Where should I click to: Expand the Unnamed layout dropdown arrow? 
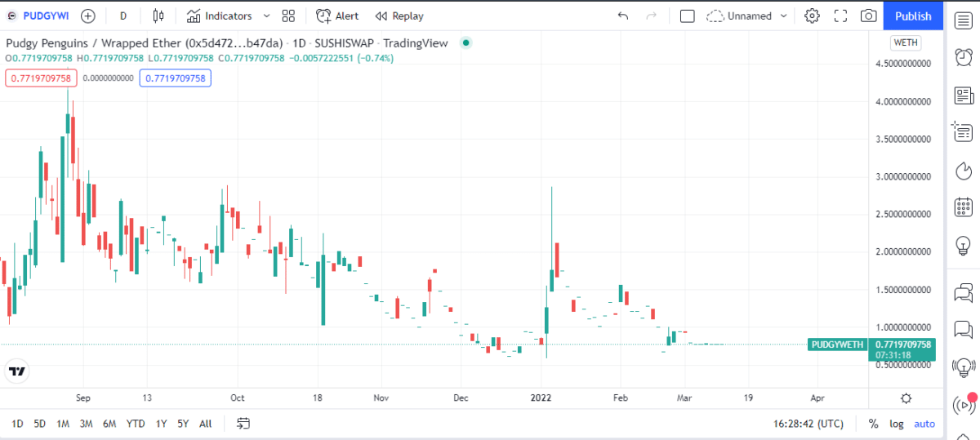(x=784, y=16)
